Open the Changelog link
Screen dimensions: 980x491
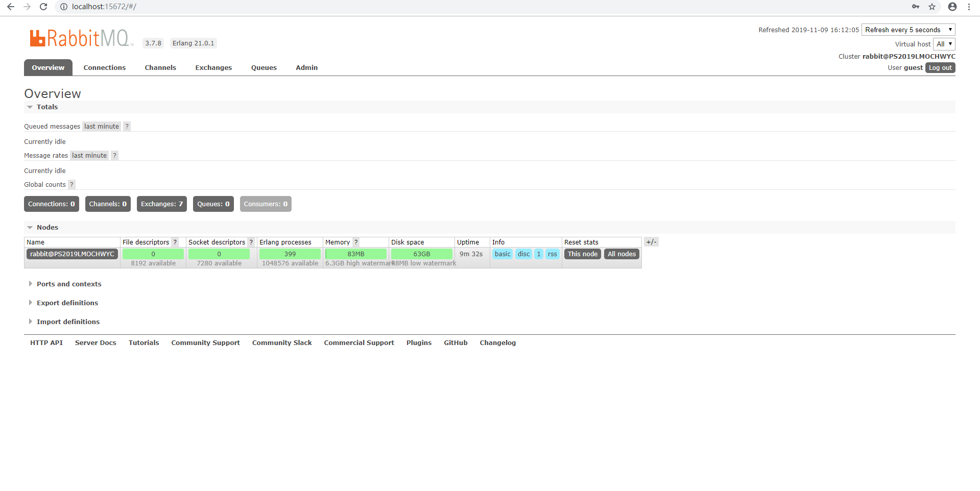[x=498, y=343]
